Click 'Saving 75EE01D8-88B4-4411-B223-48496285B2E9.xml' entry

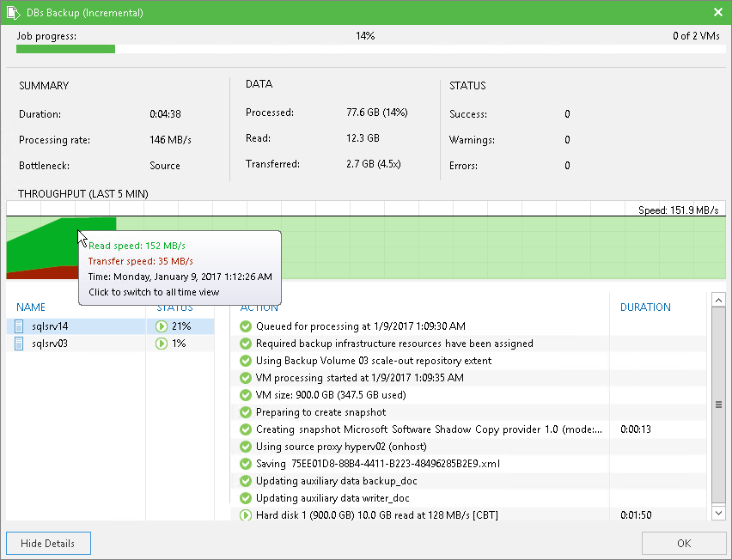[378, 464]
